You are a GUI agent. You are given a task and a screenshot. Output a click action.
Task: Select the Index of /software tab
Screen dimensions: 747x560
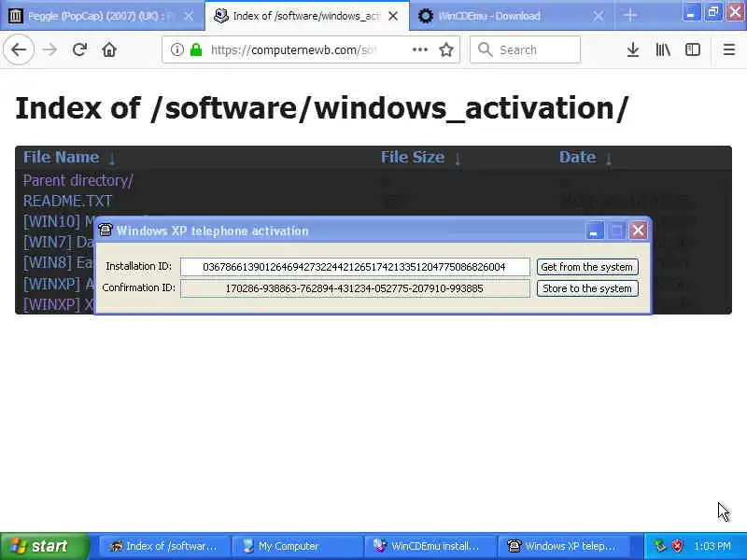pyautogui.click(x=307, y=16)
